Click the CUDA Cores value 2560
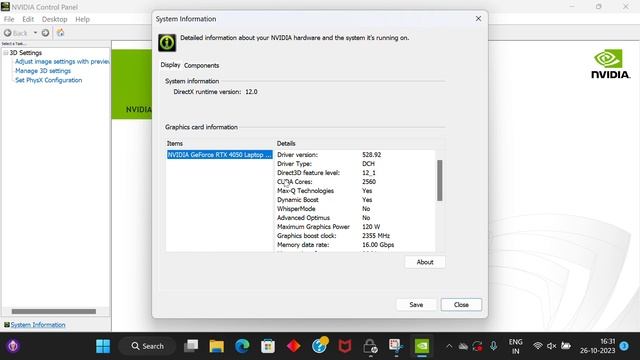This screenshot has width=640, height=360. (x=369, y=182)
